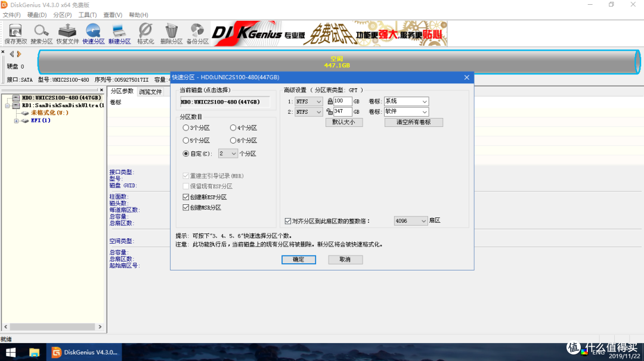
Task: Click the first partition size field (100)
Action: pos(342,101)
